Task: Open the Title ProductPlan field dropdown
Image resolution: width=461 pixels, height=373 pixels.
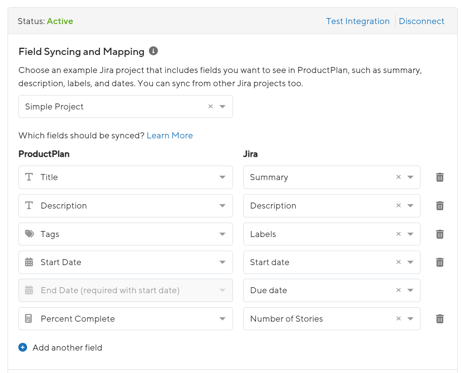Action: coord(222,177)
